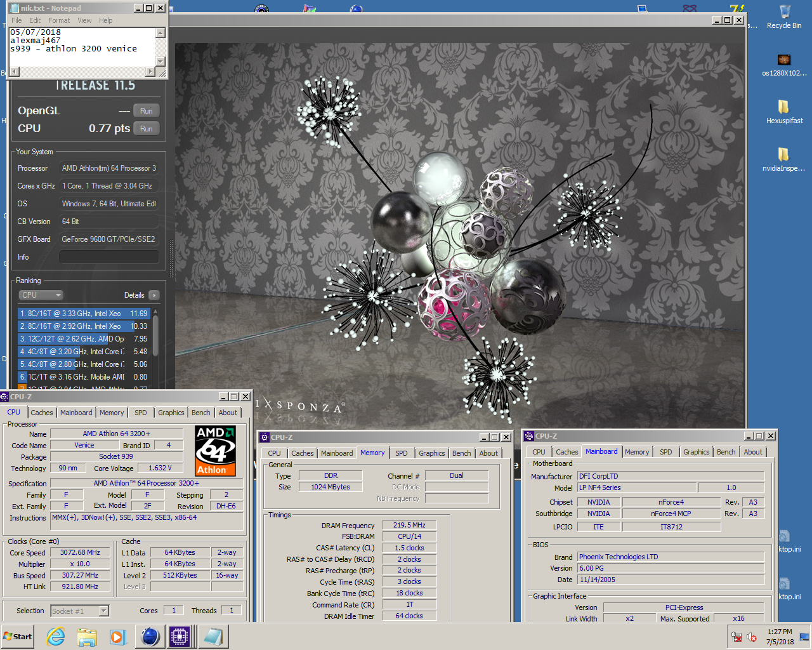
Task: Click the Ranking list scrollbar up arrow
Action: click(x=155, y=312)
